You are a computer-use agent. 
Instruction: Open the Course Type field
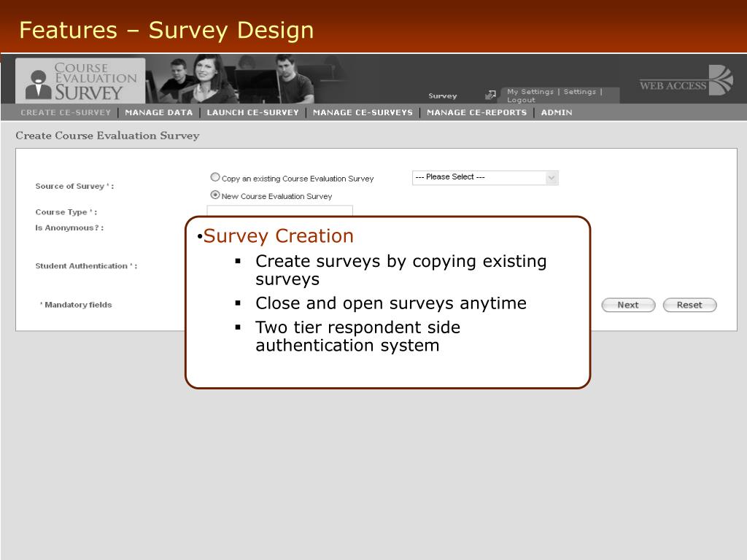coord(279,211)
